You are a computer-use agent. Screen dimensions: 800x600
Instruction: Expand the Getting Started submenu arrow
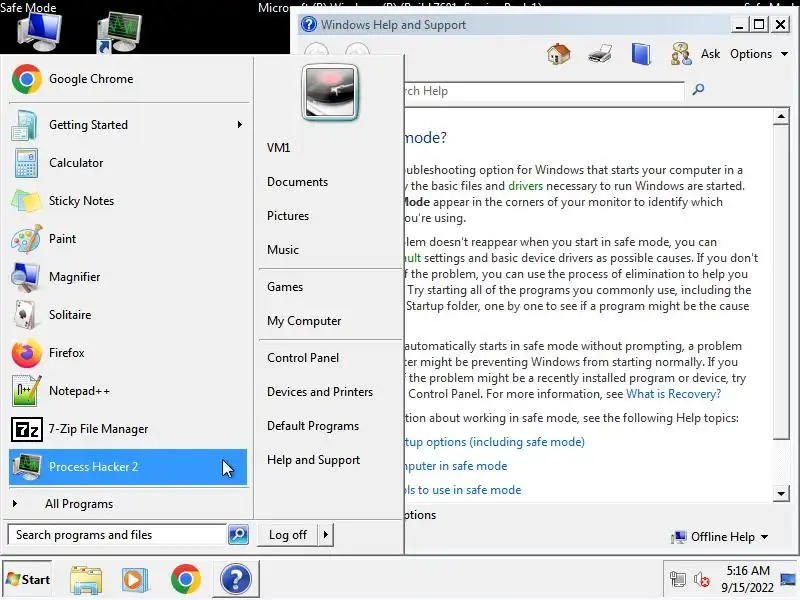tap(239, 124)
